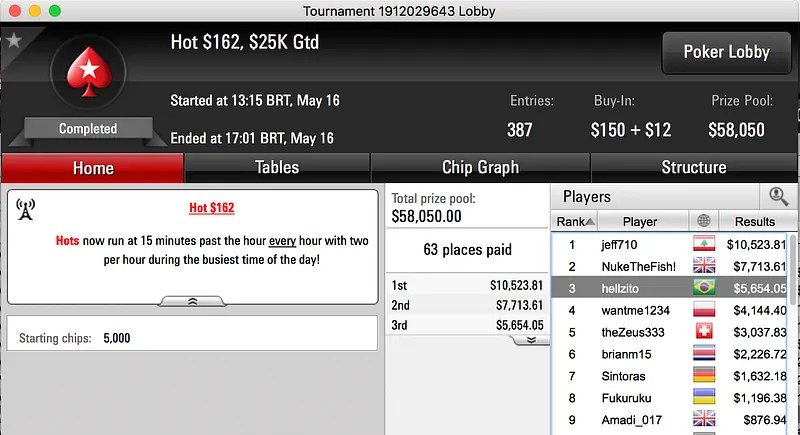Viewport: 800px width, 435px height.
Task: Click the macOS green zoom button
Action: click(x=54, y=10)
